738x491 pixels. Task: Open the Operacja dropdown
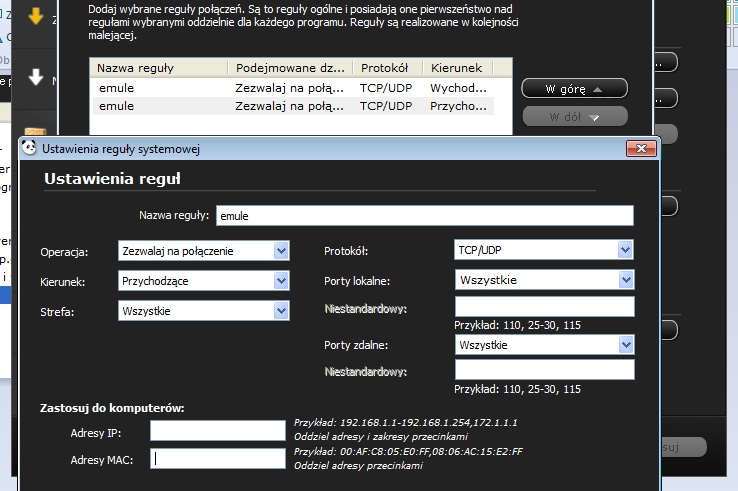click(x=203, y=251)
